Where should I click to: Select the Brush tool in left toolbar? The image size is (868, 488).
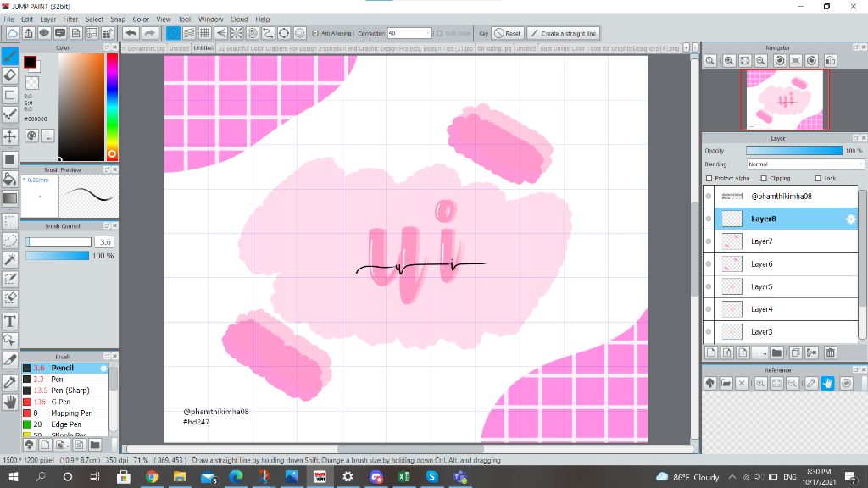click(x=10, y=56)
